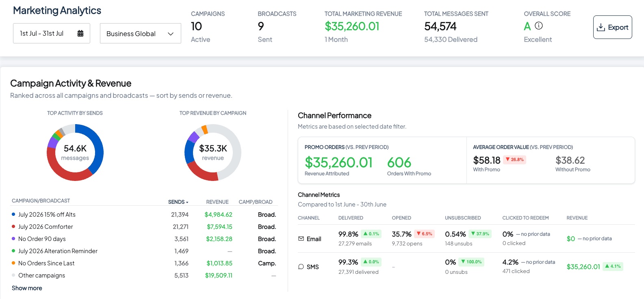The image size is (644, 299).
Task: Select the July 2026 15% off Alts row name
Action: tap(47, 215)
